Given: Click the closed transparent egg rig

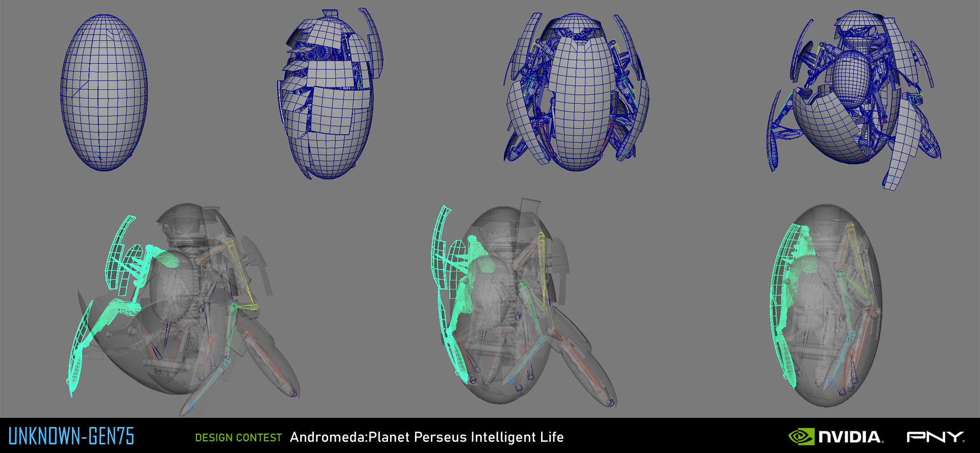Looking at the screenshot, I should click(x=826, y=305).
